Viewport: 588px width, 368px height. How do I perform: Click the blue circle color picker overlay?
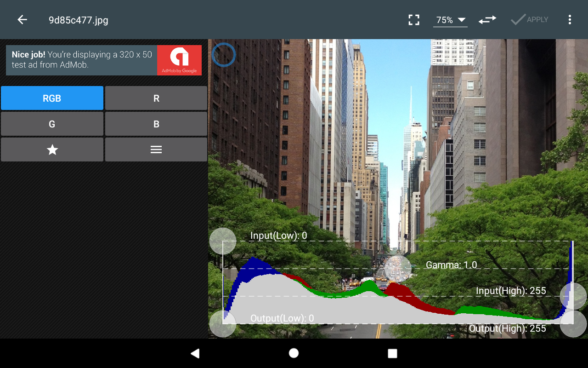(224, 55)
